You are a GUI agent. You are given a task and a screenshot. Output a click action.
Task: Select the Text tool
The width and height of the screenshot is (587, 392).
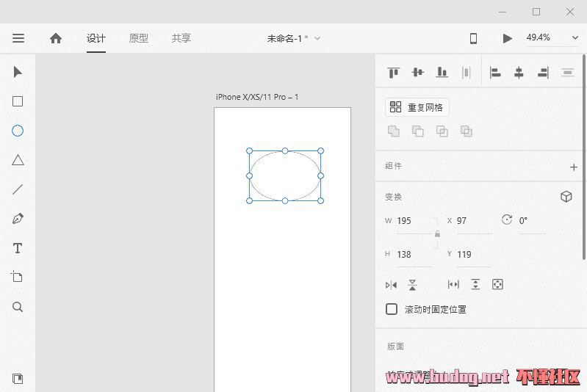tap(18, 248)
